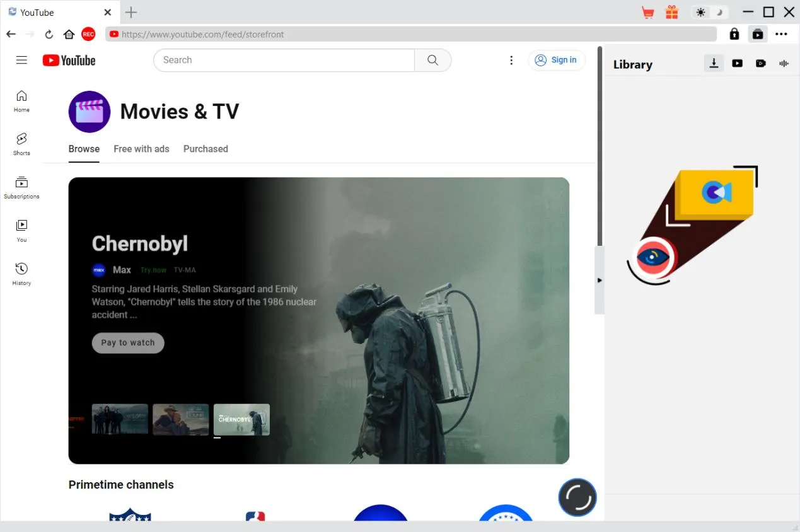This screenshot has height=532, width=800.
Task: Open the three-dot more menu in toolbar
Action: click(781, 34)
